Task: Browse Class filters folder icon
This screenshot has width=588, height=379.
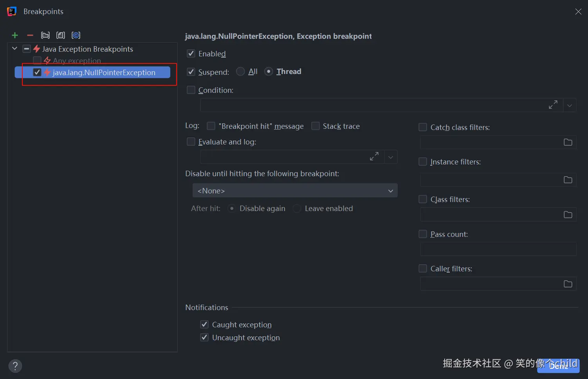Action: click(x=568, y=215)
